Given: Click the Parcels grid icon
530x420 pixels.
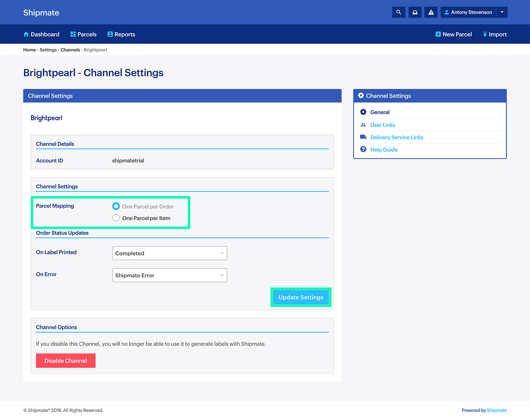Looking at the screenshot, I should tap(73, 34).
